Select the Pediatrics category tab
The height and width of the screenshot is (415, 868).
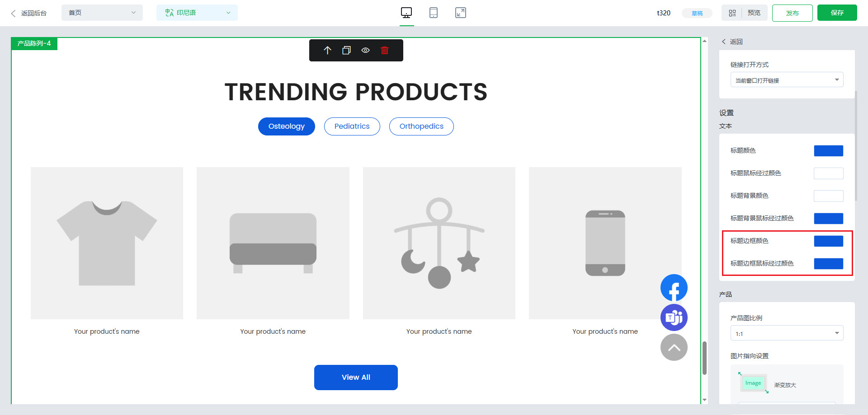[352, 126]
